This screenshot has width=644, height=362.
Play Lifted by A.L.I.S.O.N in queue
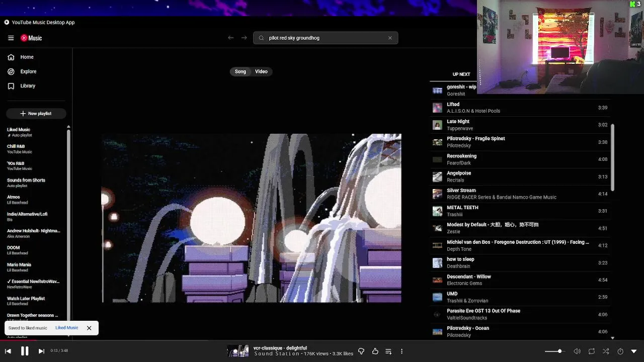pos(520,108)
